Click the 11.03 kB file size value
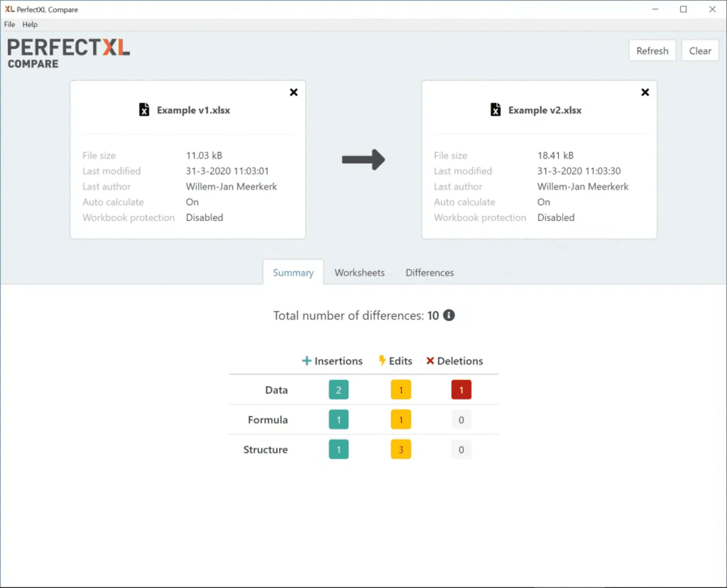Image resolution: width=727 pixels, height=588 pixels. tap(204, 156)
